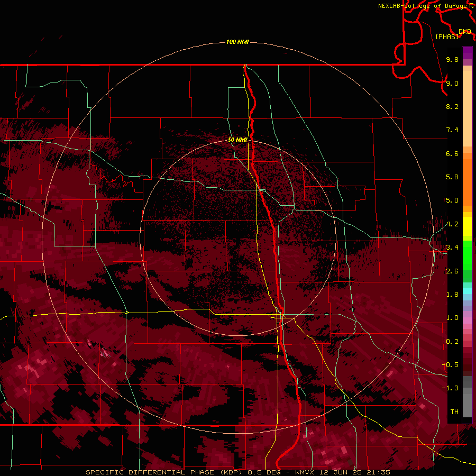The image size is (476, 476).
Task: Select the -0.5 scale value
Action: click(450, 365)
